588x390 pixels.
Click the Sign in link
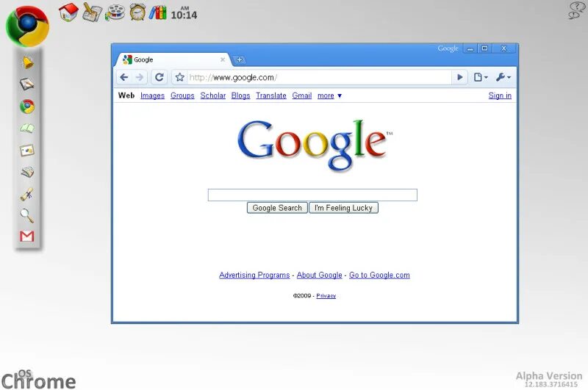[x=500, y=95]
